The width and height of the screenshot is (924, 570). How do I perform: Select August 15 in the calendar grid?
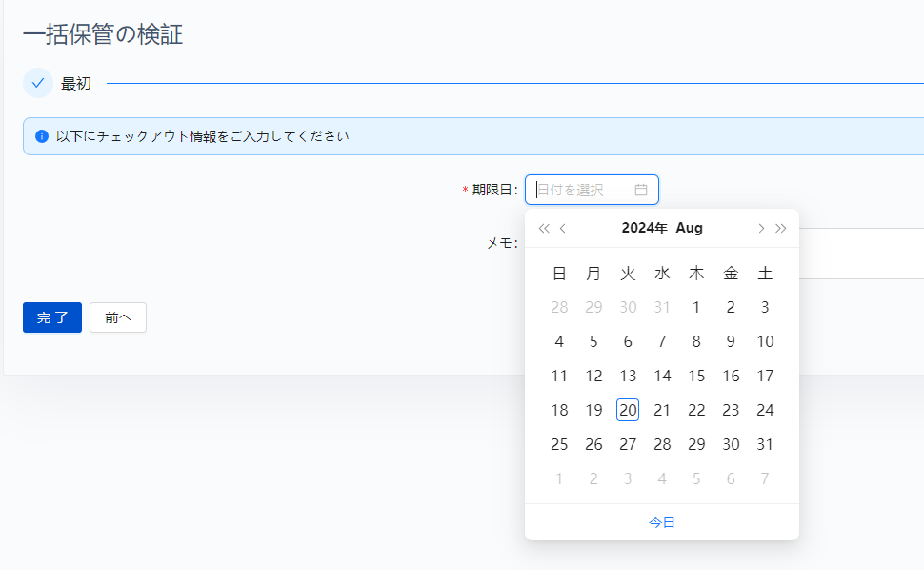pyautogui.click(x=696, y=376)
